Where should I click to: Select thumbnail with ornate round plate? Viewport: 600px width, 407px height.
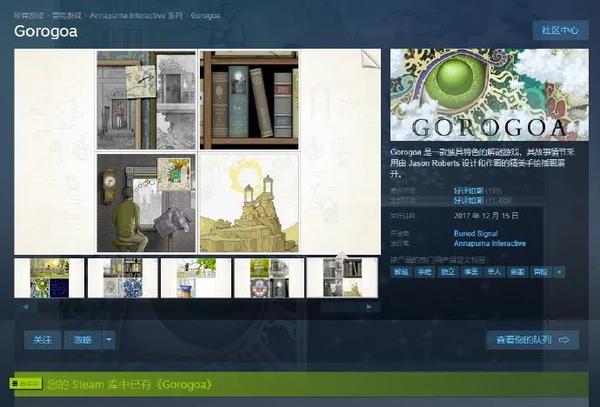pos(269,278)
